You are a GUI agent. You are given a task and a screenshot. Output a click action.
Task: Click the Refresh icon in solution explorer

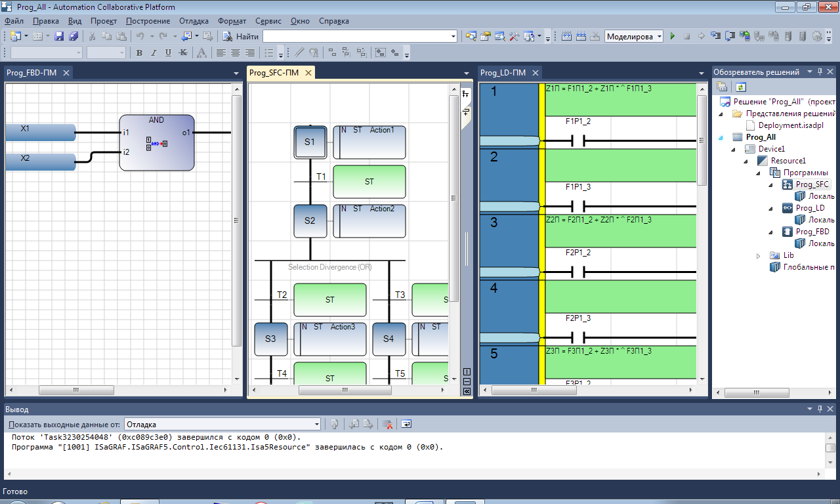[740, 87]
